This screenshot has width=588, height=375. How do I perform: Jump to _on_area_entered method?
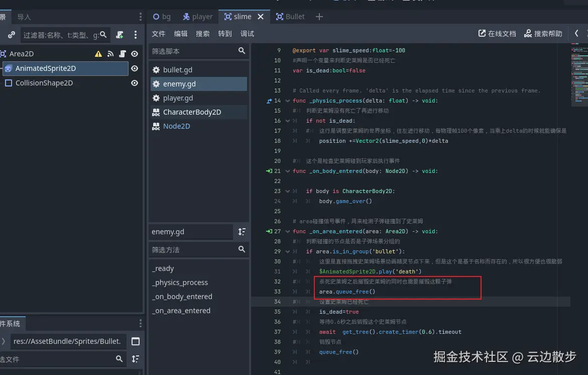[181, 311]
